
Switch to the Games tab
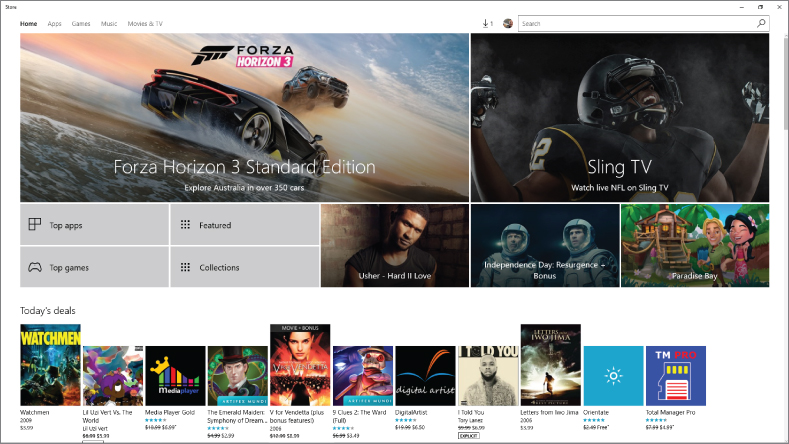81,24
